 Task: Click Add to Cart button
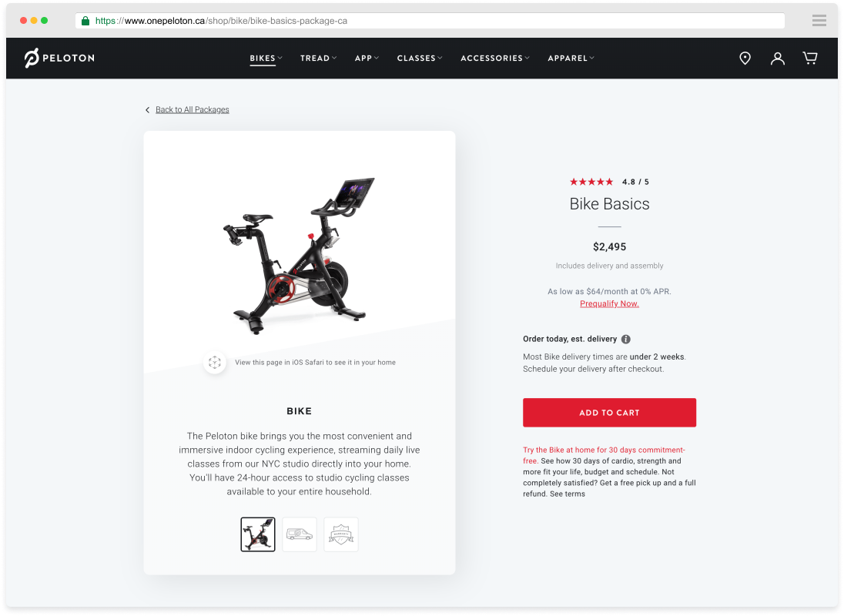coord(609,413)
